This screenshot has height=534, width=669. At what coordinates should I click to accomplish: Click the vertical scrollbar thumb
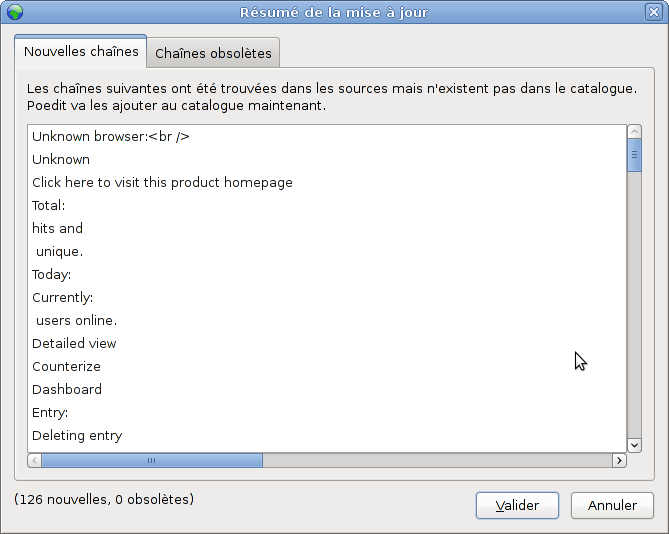tap(634, 155)
